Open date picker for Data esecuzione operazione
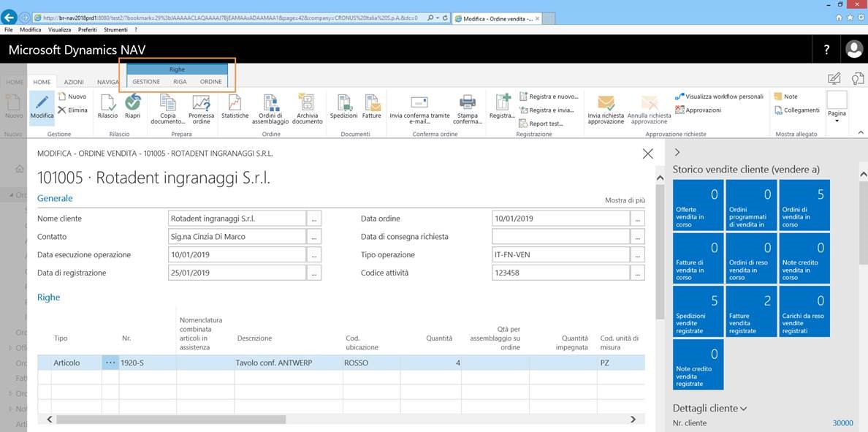Image resolution: width=868 pixels, height=432 pixels. (314, 255)
